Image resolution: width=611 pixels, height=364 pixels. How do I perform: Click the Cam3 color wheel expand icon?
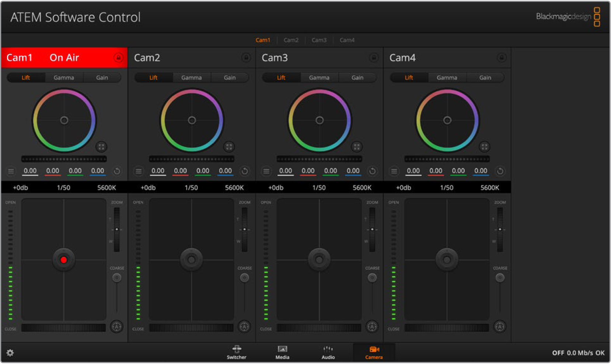tap(356, 147)
